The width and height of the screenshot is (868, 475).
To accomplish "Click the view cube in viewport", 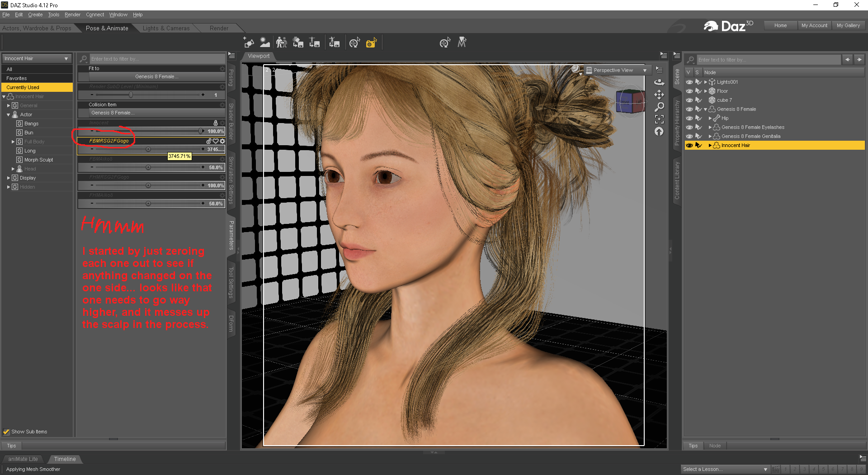I will (x=630, y=101).
